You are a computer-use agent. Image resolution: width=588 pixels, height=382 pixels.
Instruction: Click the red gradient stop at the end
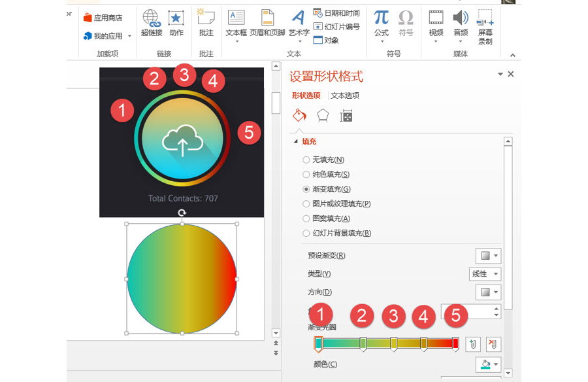455,344
